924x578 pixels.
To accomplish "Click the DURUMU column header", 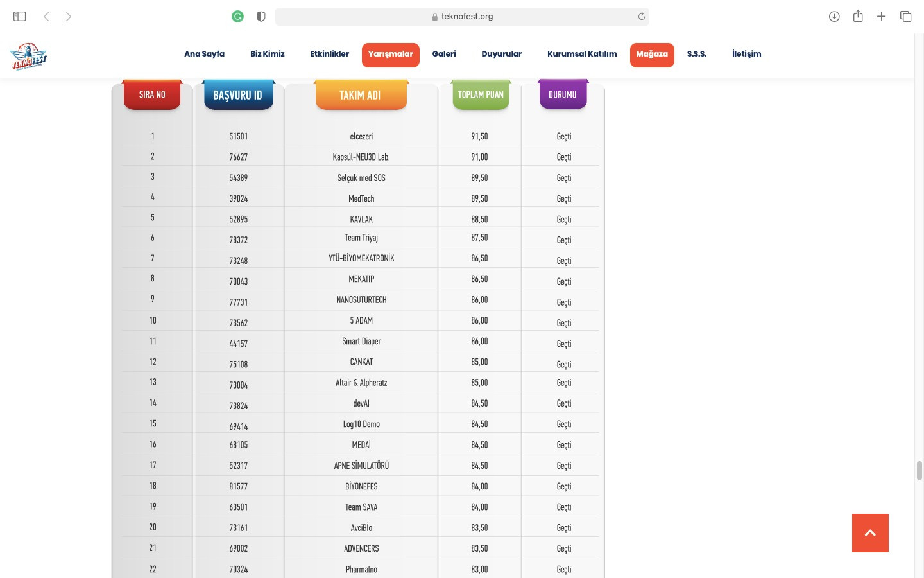I will click(563, 94).
